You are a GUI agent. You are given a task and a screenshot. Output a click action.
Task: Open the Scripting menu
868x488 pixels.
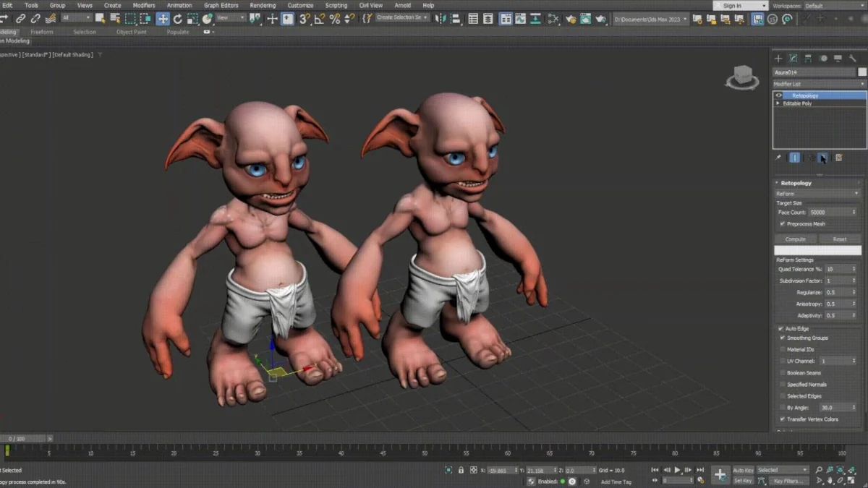[x=336, y=5]
